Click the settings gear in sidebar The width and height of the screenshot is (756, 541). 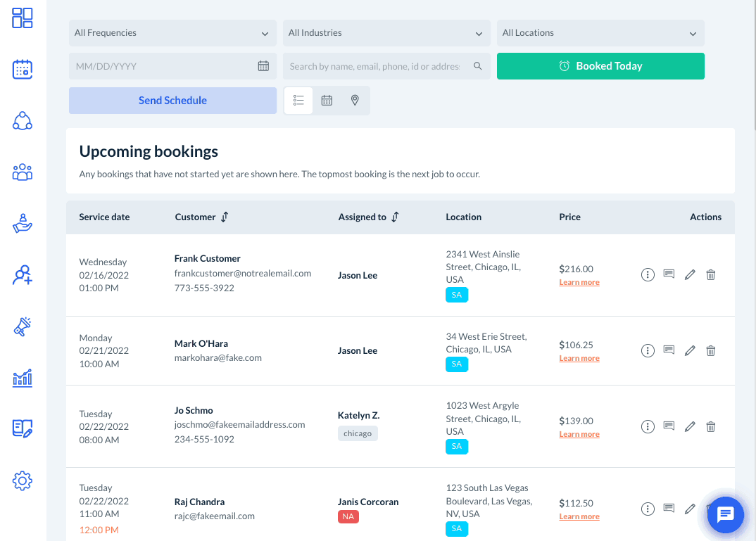23,481
